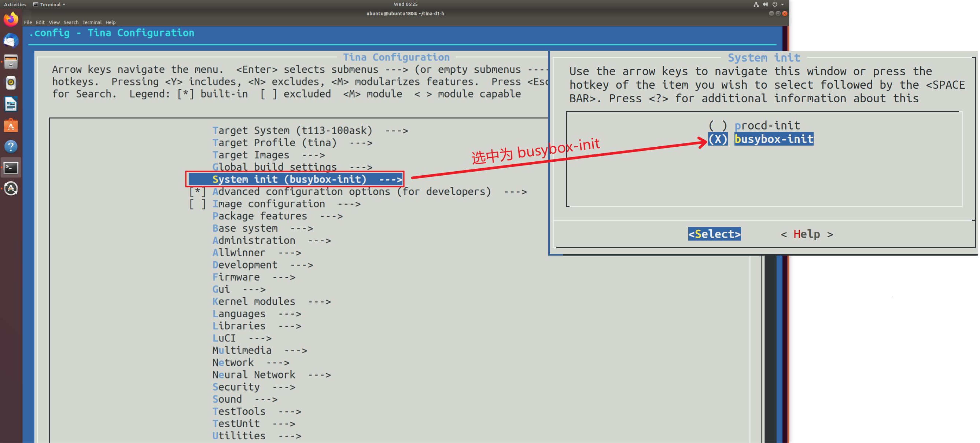
Task: Enable the Image configuration checkbox
Action: tap(198, 204)
